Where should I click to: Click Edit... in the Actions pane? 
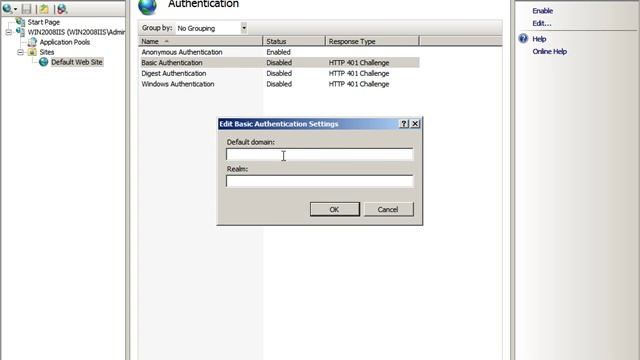(542, 24)
